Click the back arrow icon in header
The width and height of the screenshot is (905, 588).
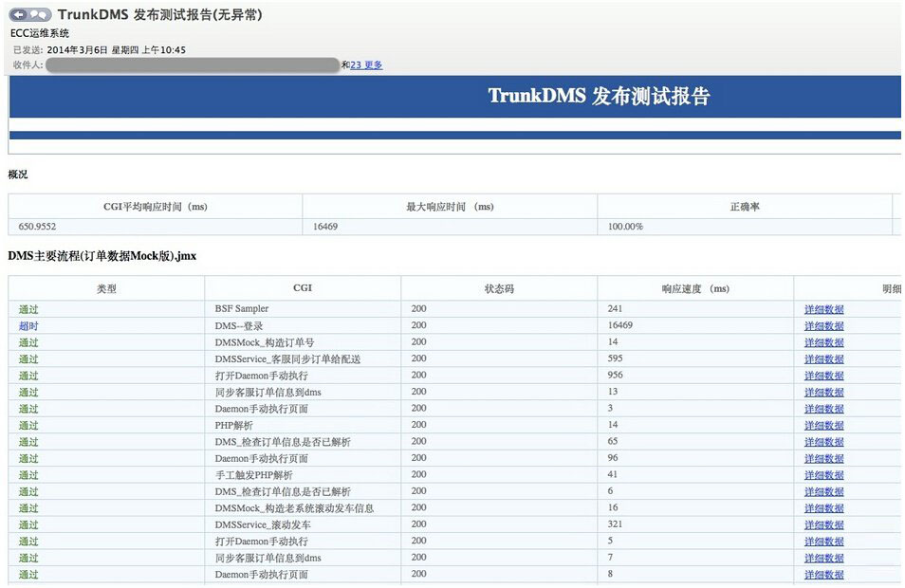click(18, 15)
